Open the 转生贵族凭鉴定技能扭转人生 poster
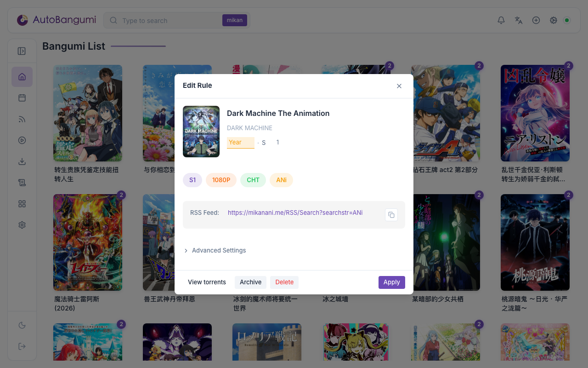 click(88, 113)
